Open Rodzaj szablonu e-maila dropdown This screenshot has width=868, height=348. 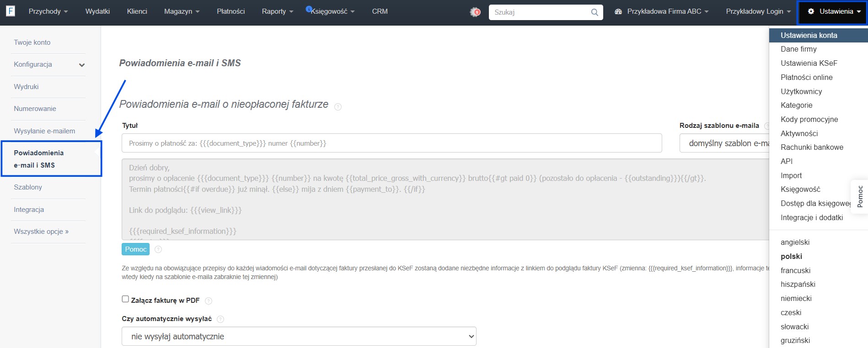click(x=724, y=143)
